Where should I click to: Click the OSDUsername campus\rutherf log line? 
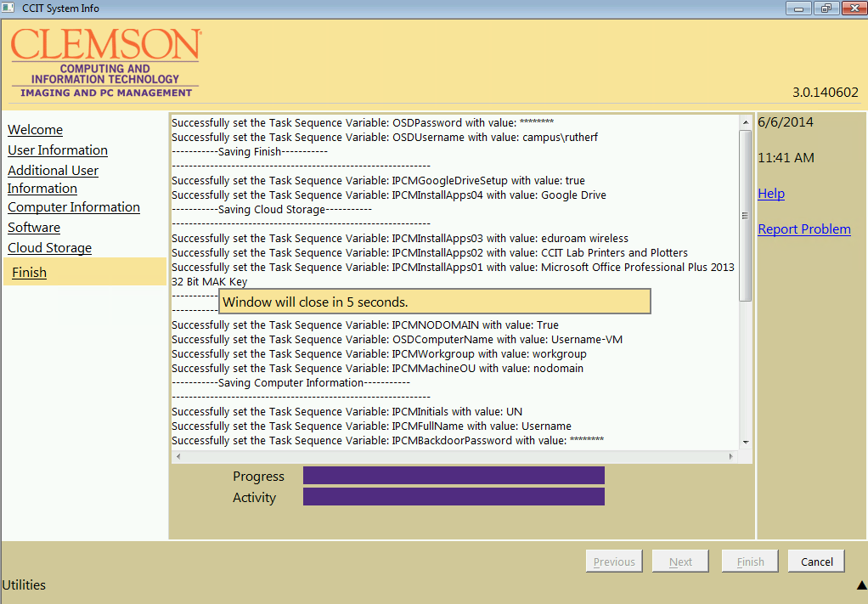click(x=385, y=138)
